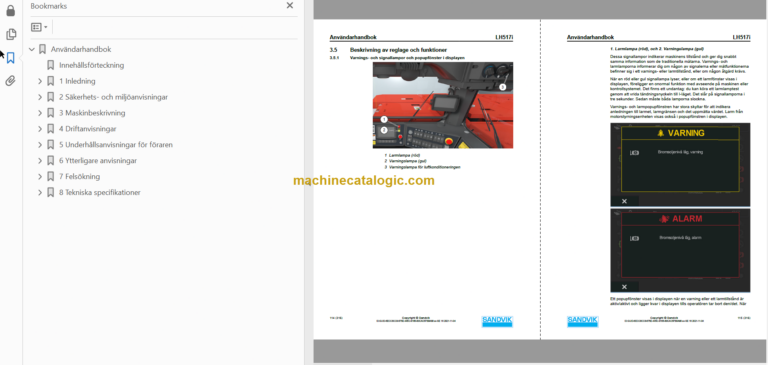
Task: Jump to the 7 Felsökning bookmark
Action: [80, 176]
